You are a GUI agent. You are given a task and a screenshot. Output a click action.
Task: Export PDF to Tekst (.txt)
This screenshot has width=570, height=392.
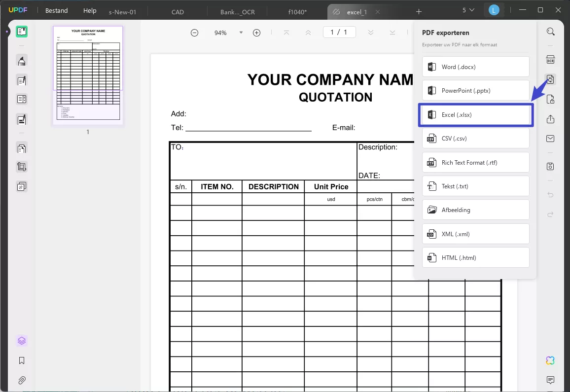pos(475,186)
